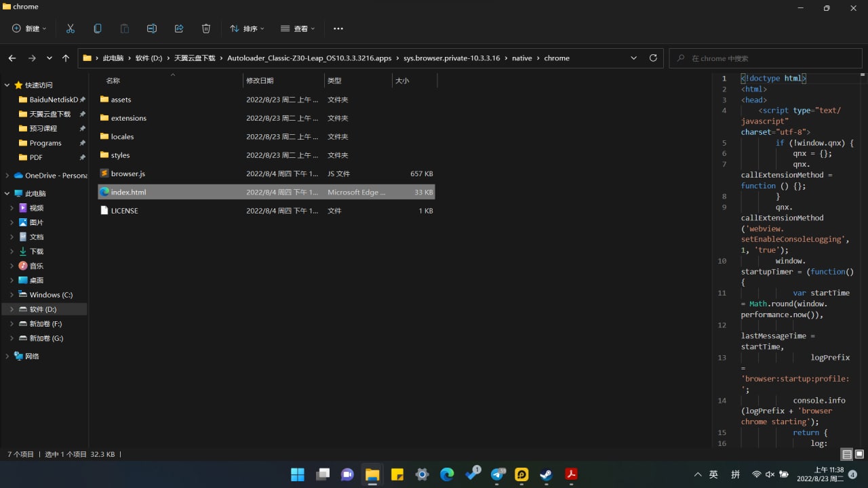Expand the Windows (C:) drive node
Screen dimensions: 868x488
[x=12, y=295]
